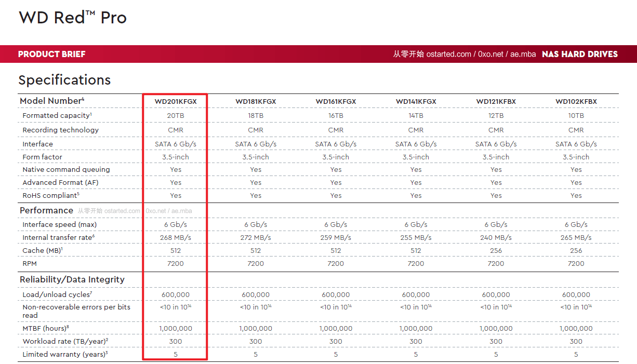
Task: Click 7200 RPM under WD201KFGX
Action: [x=176, y=263]
